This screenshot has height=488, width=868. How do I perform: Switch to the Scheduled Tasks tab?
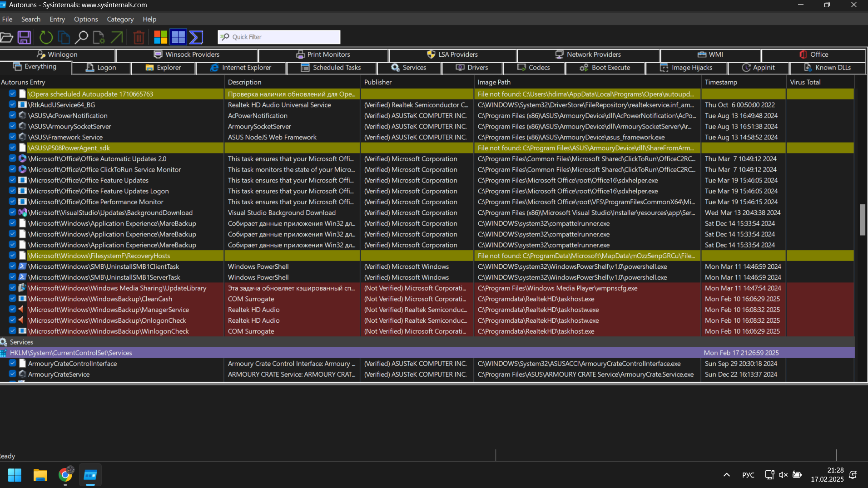[331, 68]
